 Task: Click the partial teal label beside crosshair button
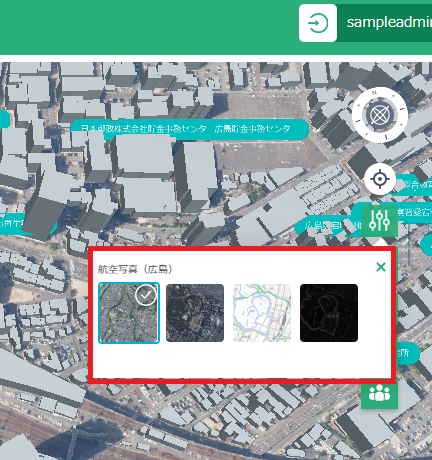pos(416,184)
